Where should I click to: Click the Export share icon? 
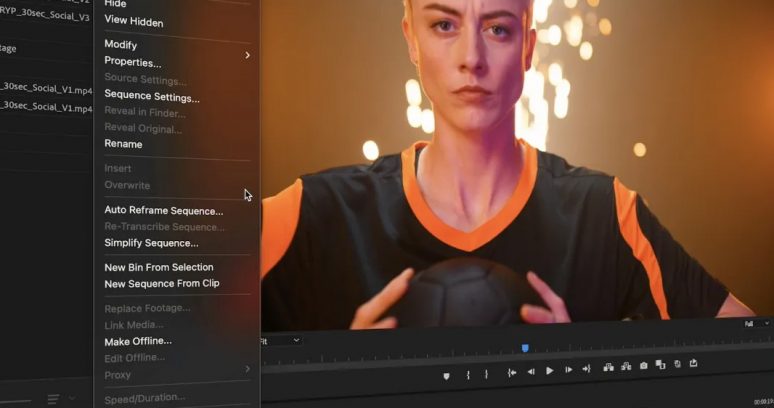pyautogui.click(x=693, y=364)
